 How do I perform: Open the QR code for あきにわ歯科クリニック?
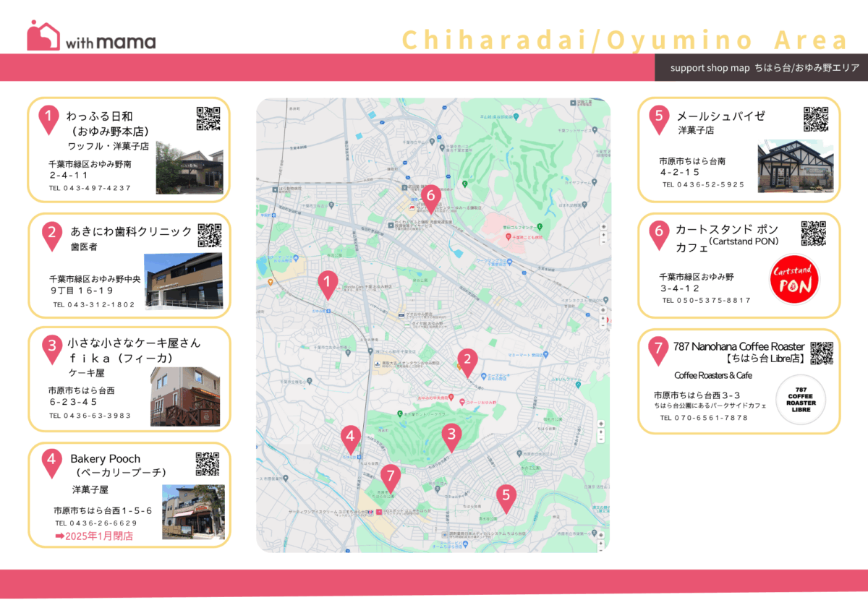209,236
